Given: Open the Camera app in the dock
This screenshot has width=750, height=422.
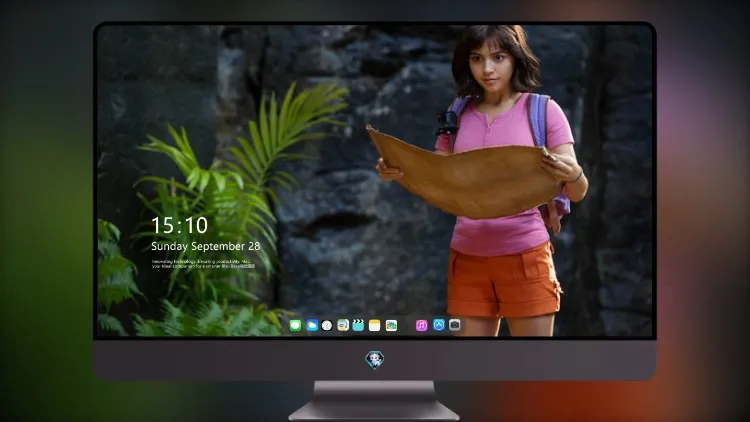Looking at the screenshot, I should point(455,325).
